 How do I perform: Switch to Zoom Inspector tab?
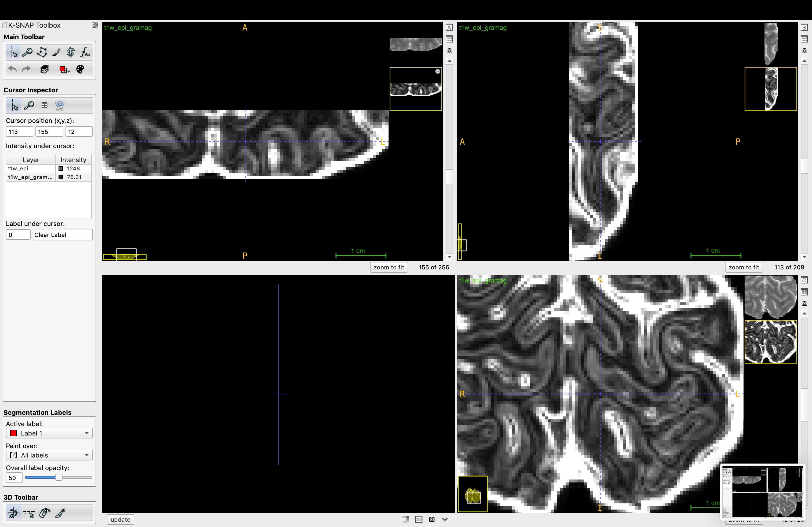[29, 105]
